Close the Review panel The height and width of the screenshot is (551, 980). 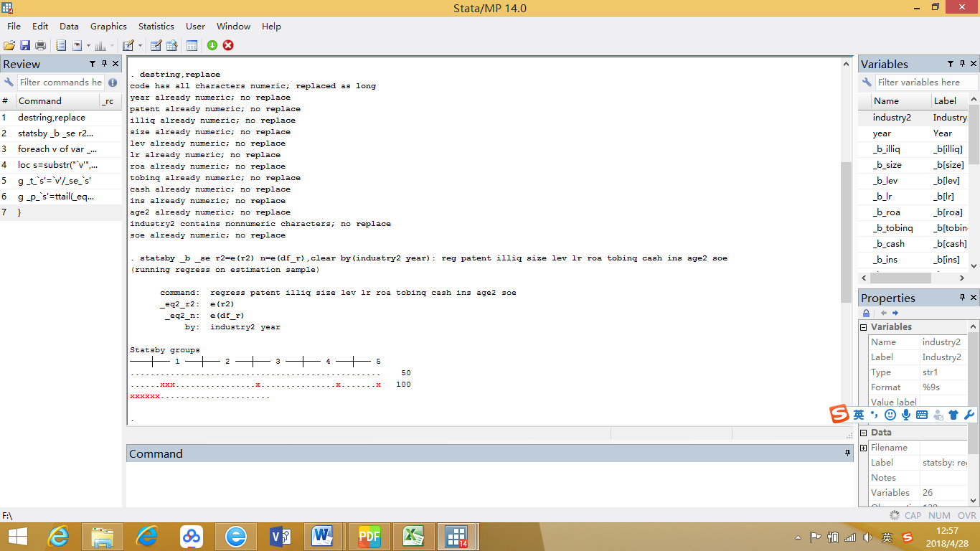tap(116, 64)
